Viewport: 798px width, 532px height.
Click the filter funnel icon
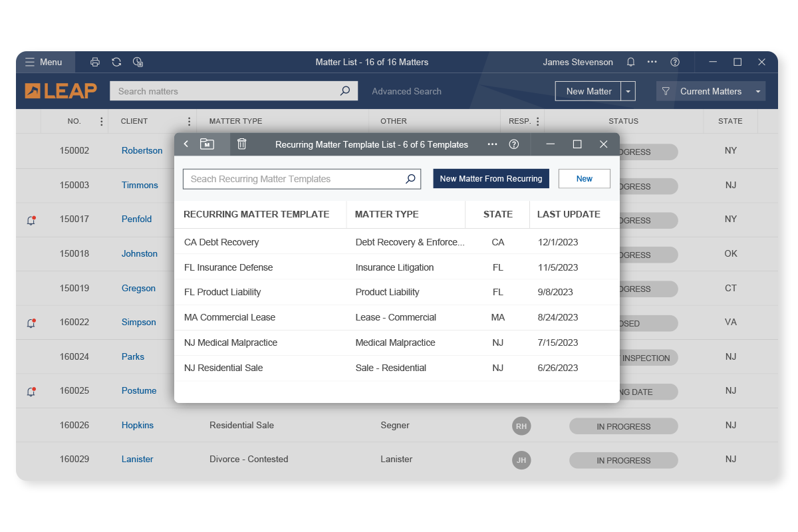[666, 91]
